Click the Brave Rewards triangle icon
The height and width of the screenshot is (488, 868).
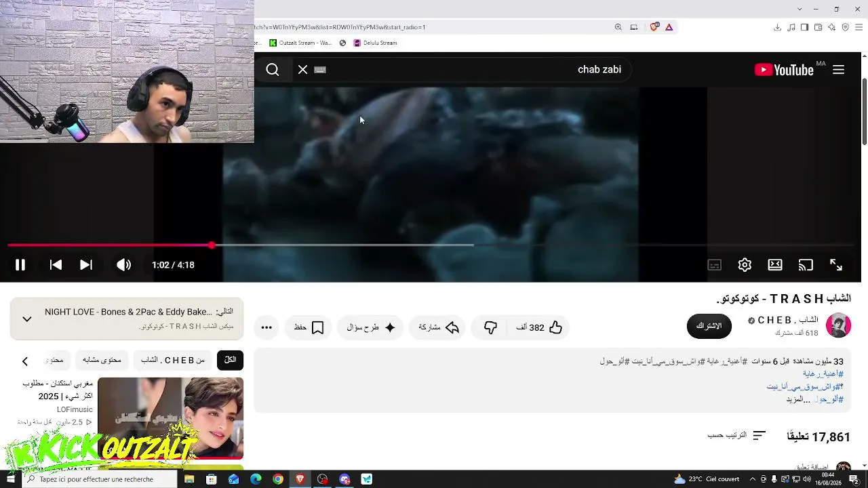pos(669,27)
